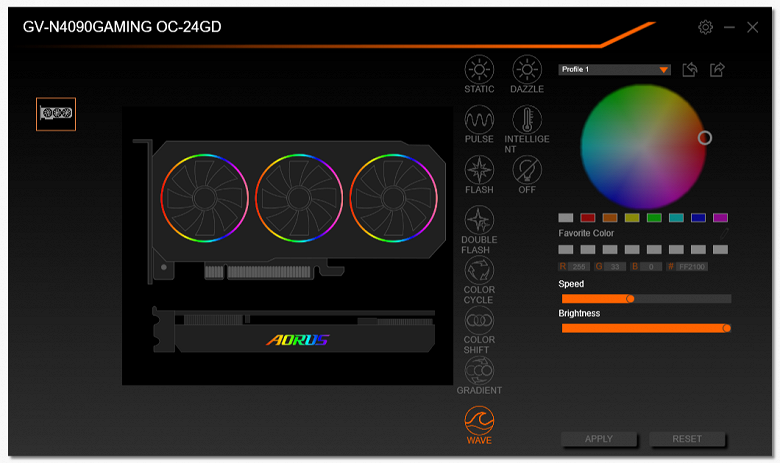780x463 pixels.
Task: Select the DAZZLE lighting effect
Action: (x=527, y=74)
